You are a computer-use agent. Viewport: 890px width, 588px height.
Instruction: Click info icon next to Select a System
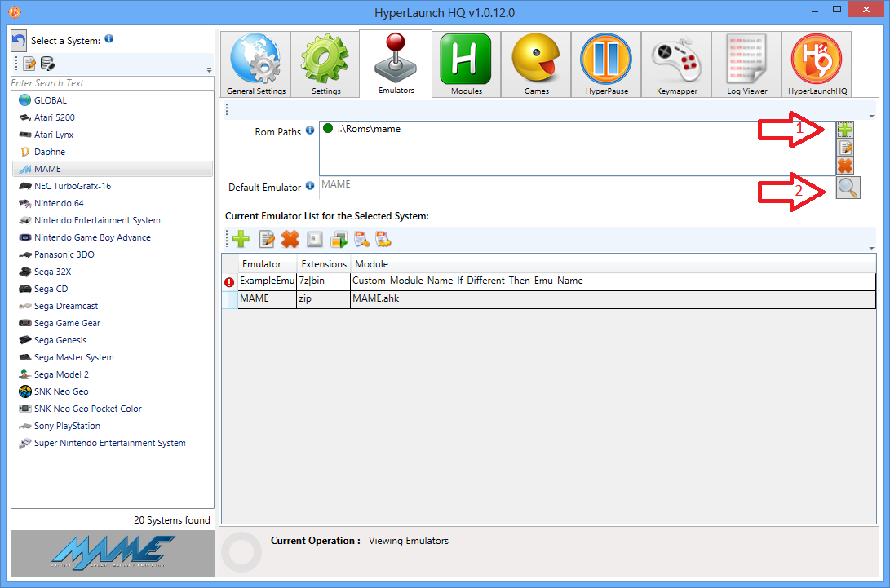109,38
